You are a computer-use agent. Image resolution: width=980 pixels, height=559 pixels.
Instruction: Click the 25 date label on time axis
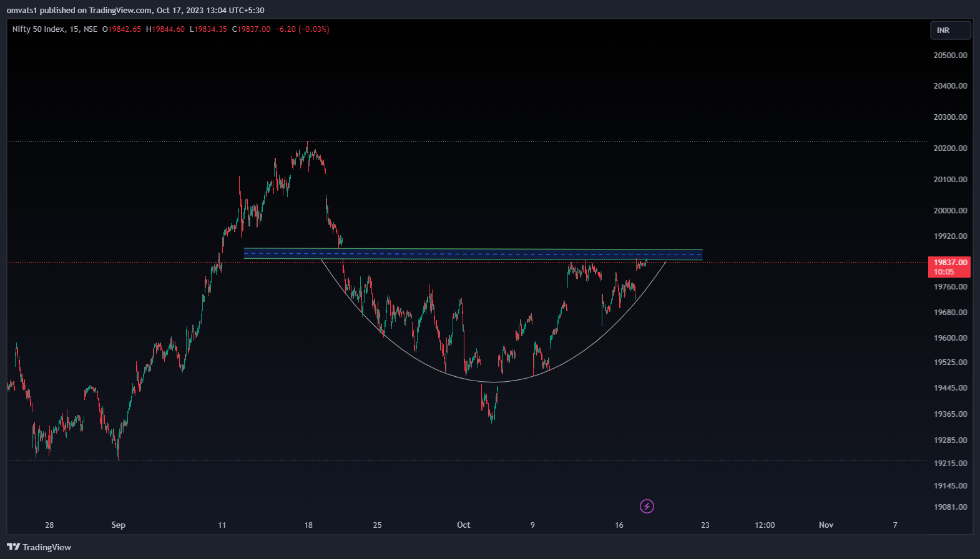point(377,525)
